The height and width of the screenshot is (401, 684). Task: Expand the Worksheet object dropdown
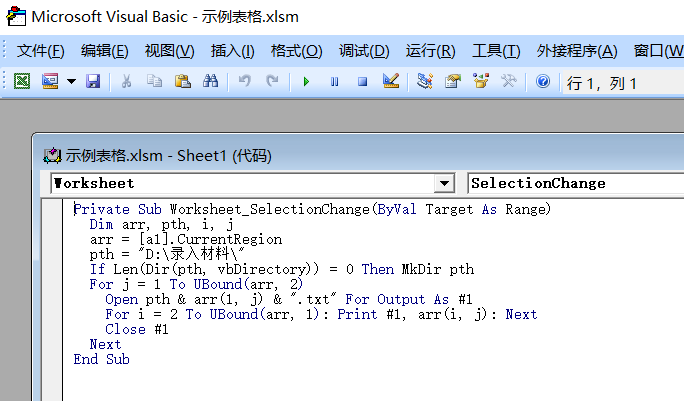(x=444, y=184)
